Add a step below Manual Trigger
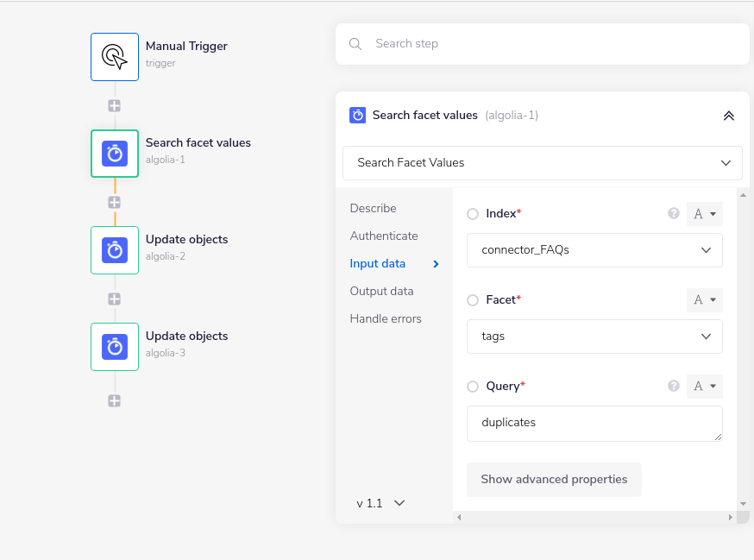Screen dimensions: 754x560 [114, 106]
